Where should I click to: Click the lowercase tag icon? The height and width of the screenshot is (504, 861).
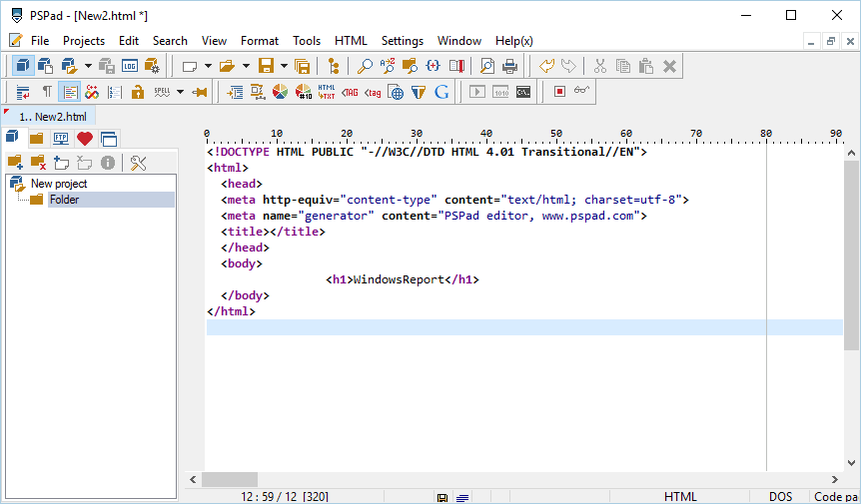pyautogui.click(x=373, y=92)
